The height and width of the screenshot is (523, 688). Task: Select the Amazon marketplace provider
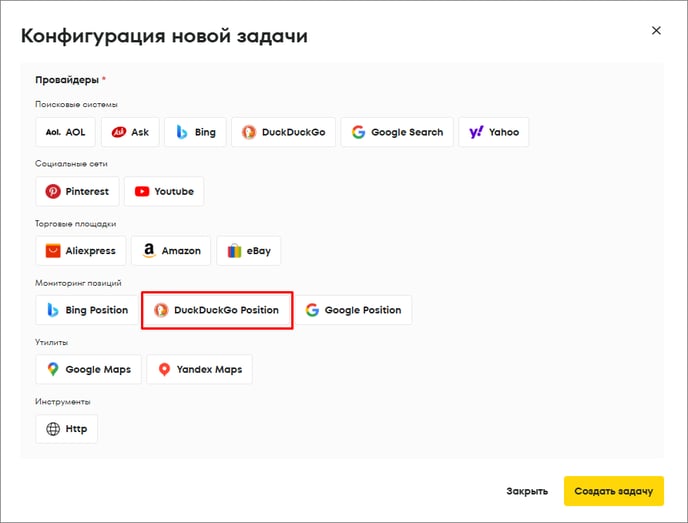pyautogui.click(x=171, y=251)
